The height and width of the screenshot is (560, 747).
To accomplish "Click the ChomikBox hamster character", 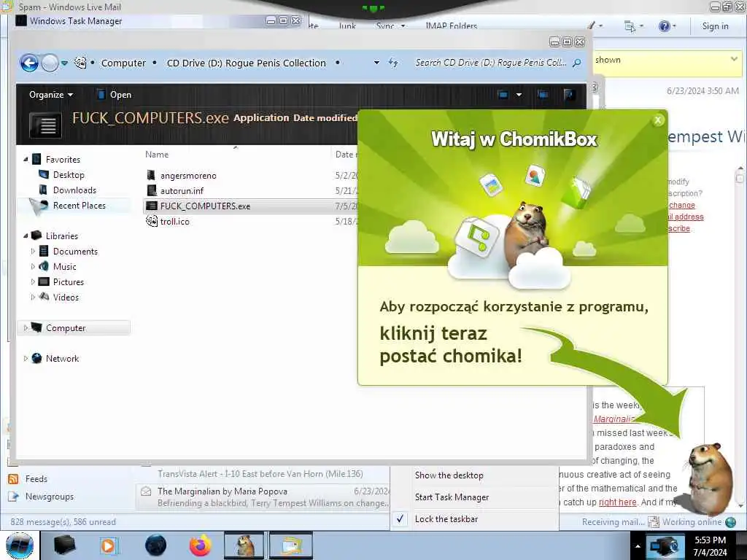I will (x=710, y=478).
